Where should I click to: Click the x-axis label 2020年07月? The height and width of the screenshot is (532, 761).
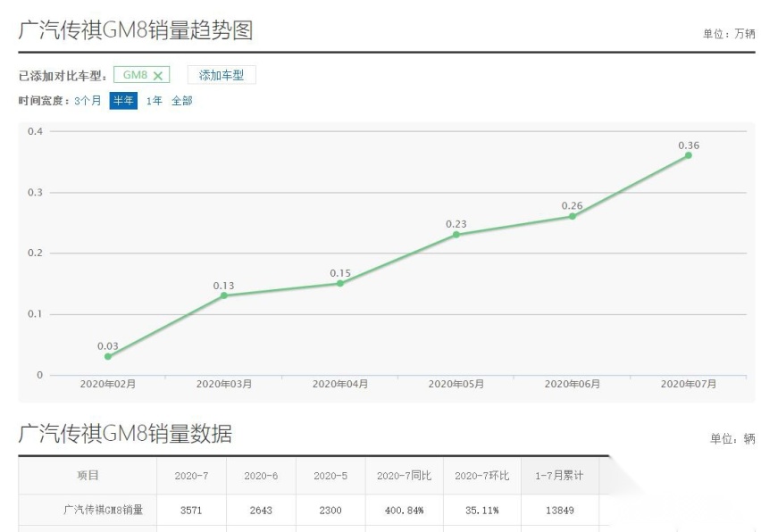point(688,384)
